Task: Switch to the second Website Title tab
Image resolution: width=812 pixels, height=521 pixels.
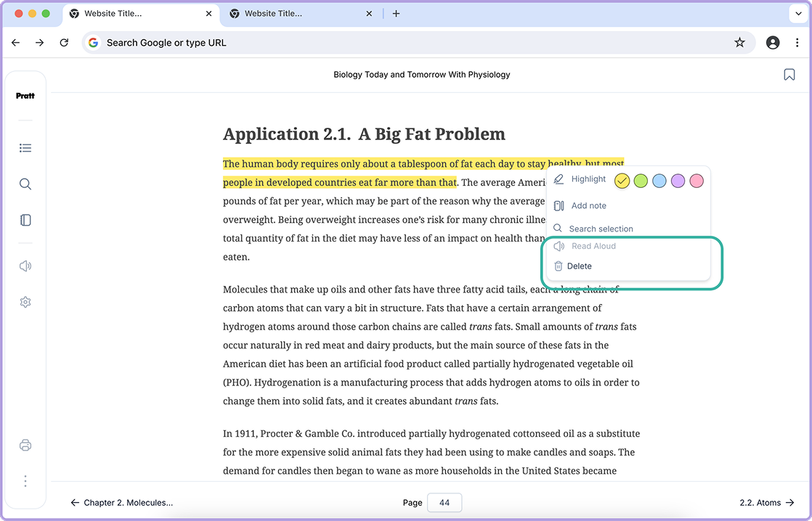Action: (301, 14)
